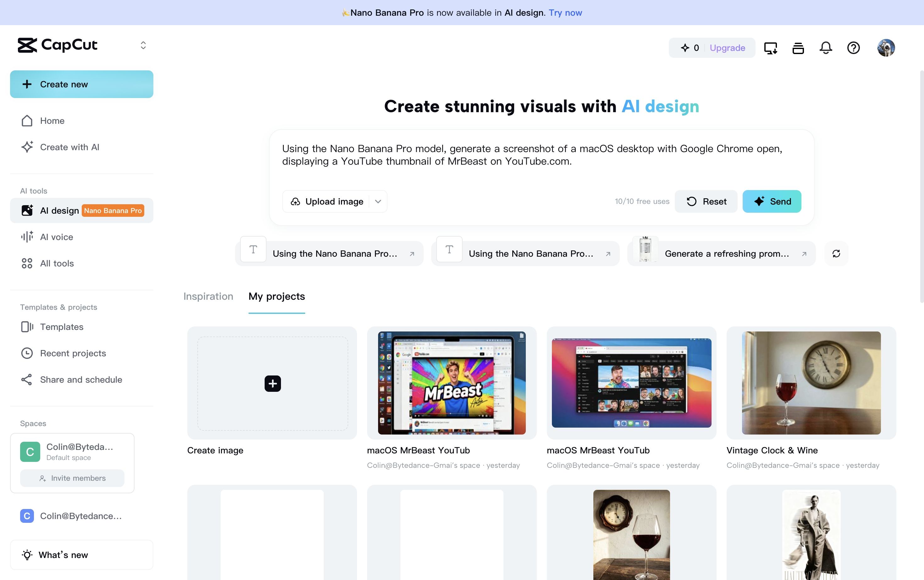The image size is (924, 580).
Task: Click Upload image button
Action: [x=327, y=202]
